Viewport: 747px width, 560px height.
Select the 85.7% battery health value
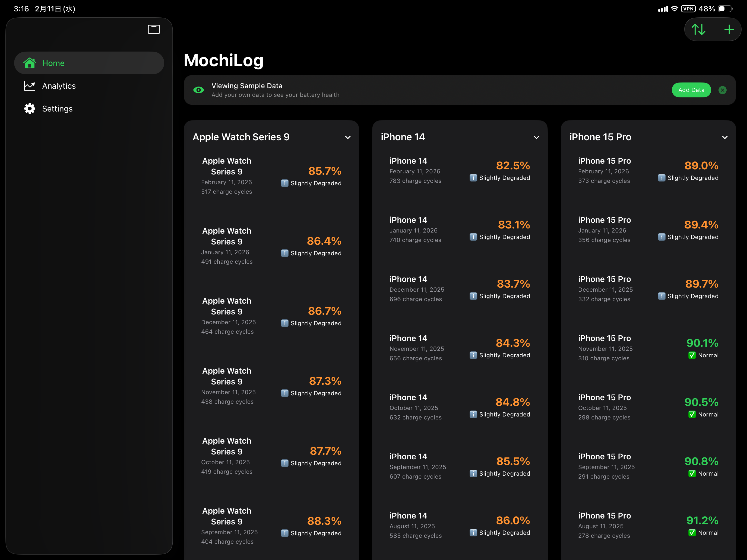325,171
